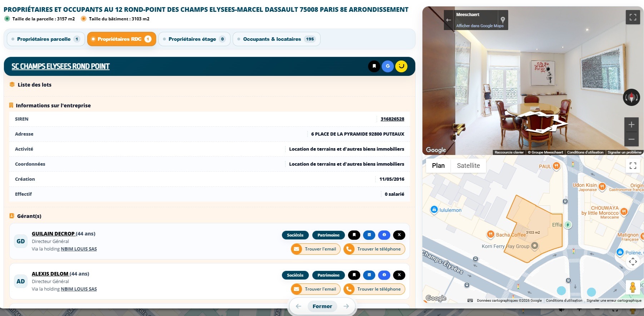Switch map to Satellite view

[468, 166]
